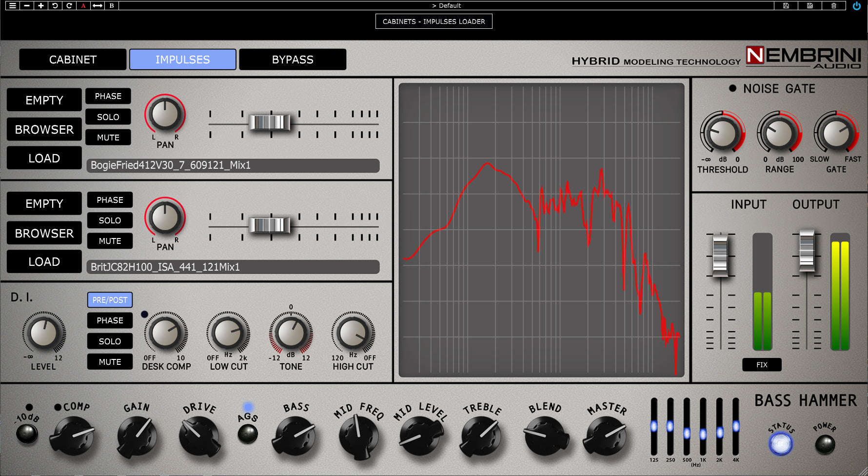Click the TONE knob

[291, 333]
